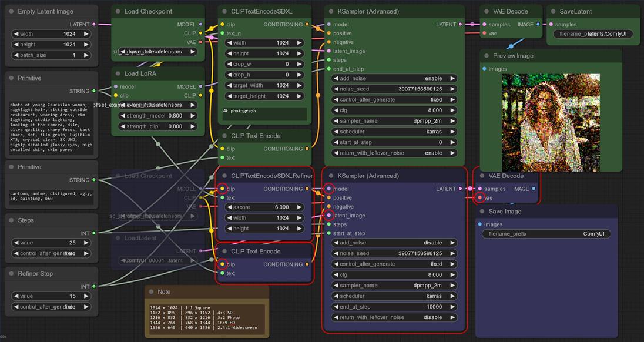
Task: Open control_after_generate fixed in purple KSampler
Action: (x=394, y=264)
